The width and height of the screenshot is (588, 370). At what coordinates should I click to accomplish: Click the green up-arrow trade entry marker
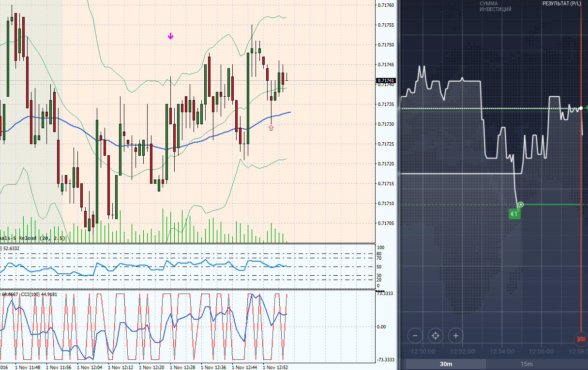click(521, 205)
